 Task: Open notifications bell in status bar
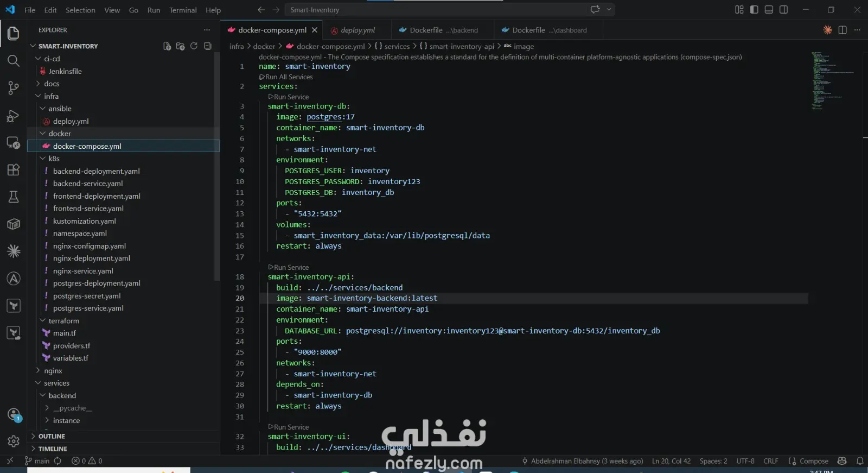pos(860,461)
